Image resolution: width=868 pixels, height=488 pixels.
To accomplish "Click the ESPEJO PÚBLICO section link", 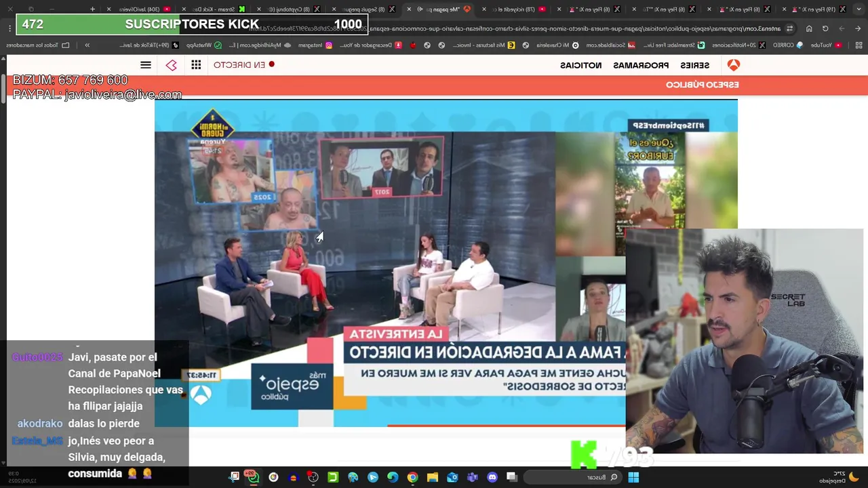I will [x=702, y=85].
